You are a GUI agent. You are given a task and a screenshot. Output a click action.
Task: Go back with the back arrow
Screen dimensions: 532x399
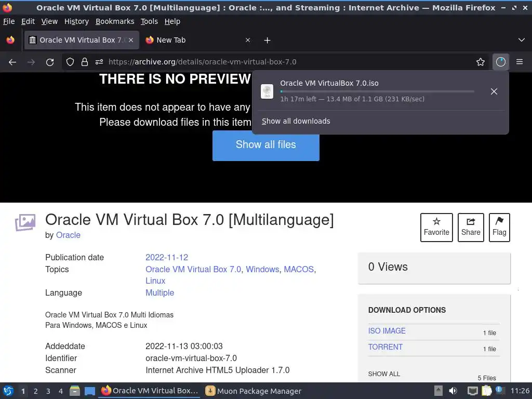click(x=12, y=62)
